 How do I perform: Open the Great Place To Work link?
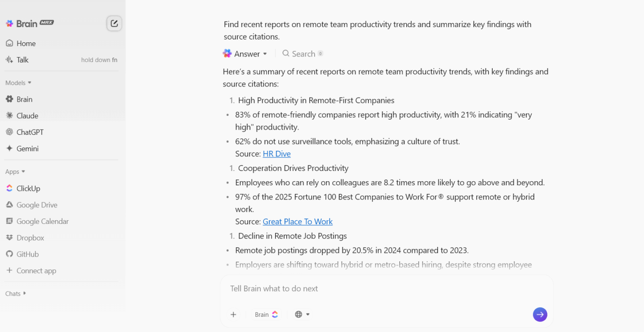[x=297, y=222]
